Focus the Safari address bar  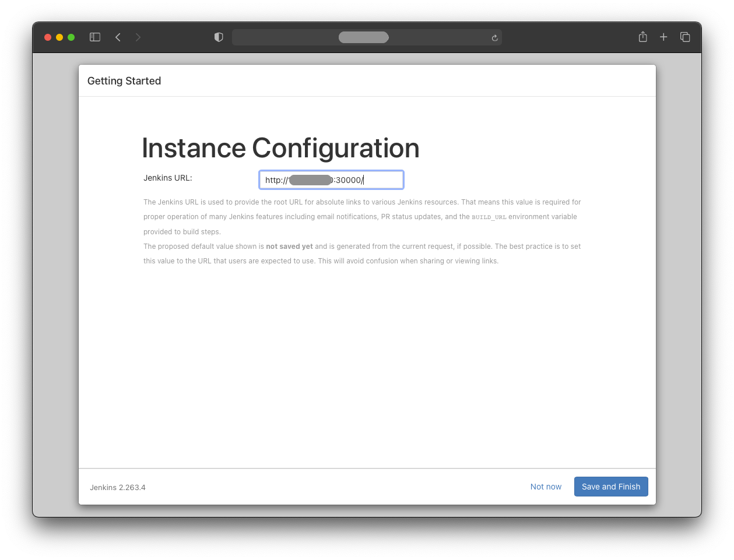coord(363,37)
